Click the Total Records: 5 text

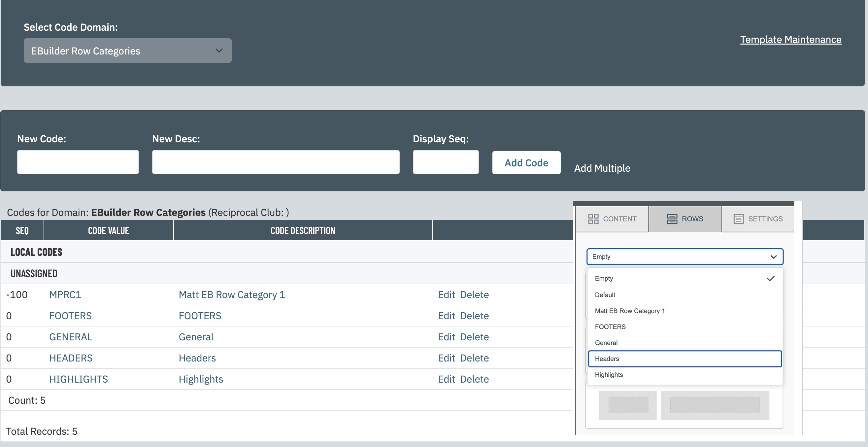coord(42,431)
